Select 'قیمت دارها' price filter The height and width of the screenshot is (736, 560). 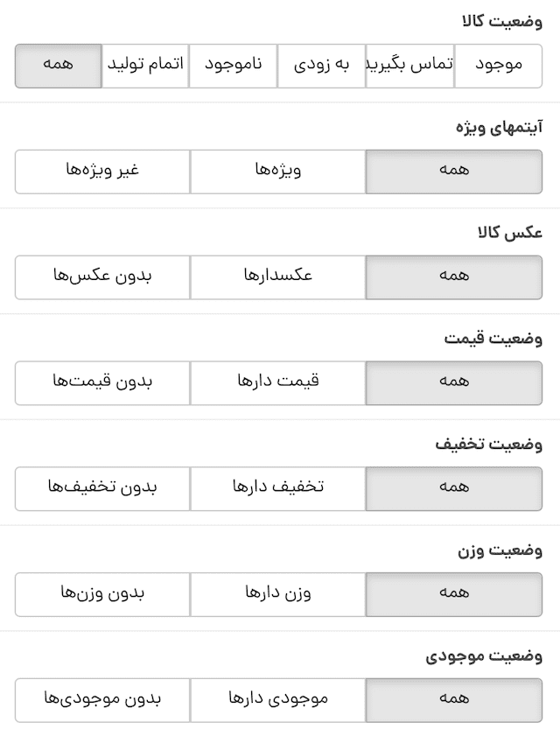point(277,383)
